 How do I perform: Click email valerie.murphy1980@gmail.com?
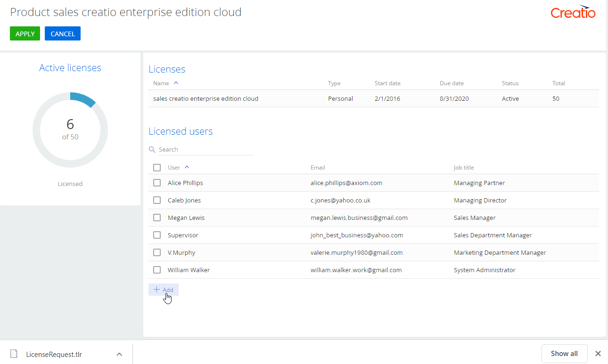point(357,252)
